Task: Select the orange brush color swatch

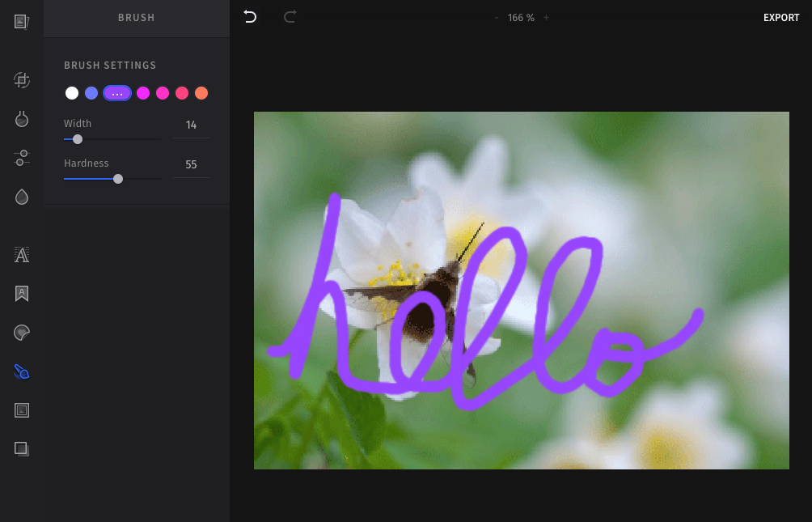Action: (x=201, y=92)
